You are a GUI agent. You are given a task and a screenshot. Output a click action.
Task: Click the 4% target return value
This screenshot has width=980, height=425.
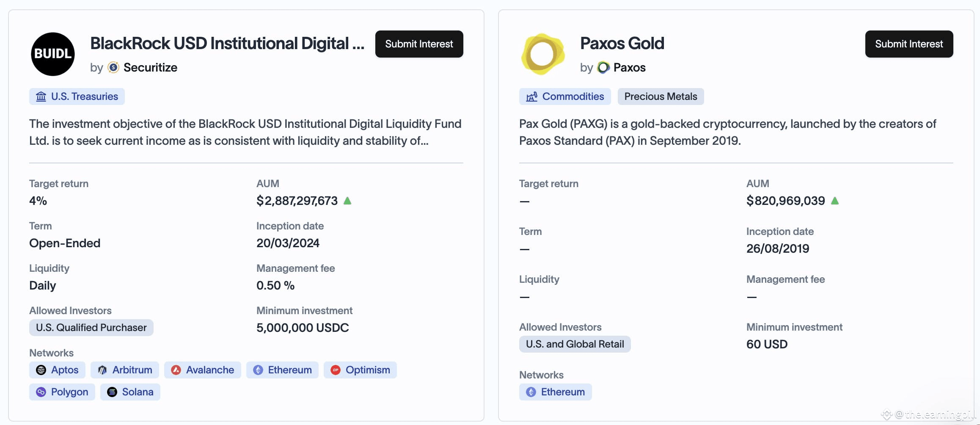tap(38, 201)
